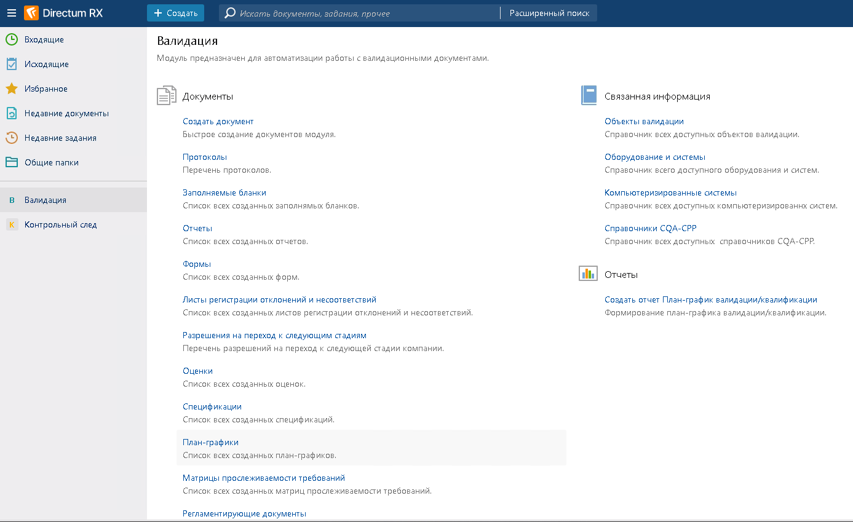Click the Directum RX logo icon
Image resolution: width=853 pixels, height=522 pixels.
pyautogui.click(x=32, y=13)
